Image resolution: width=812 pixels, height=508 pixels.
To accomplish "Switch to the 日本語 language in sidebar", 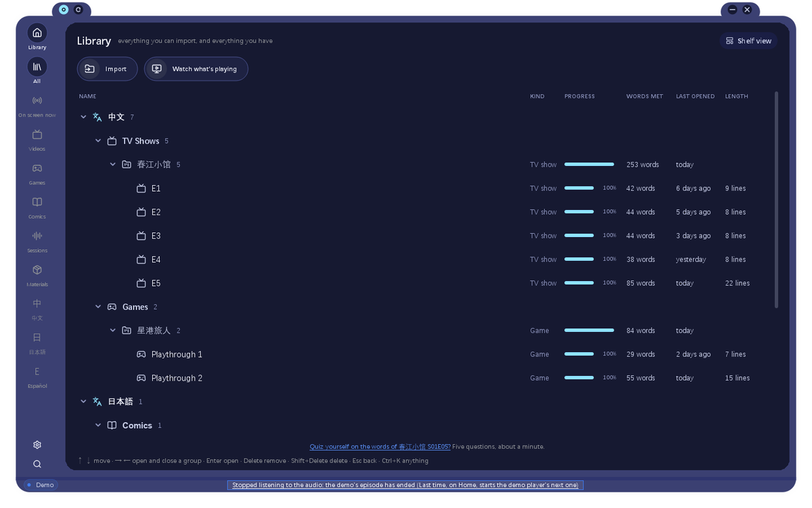I will (37, 343).
